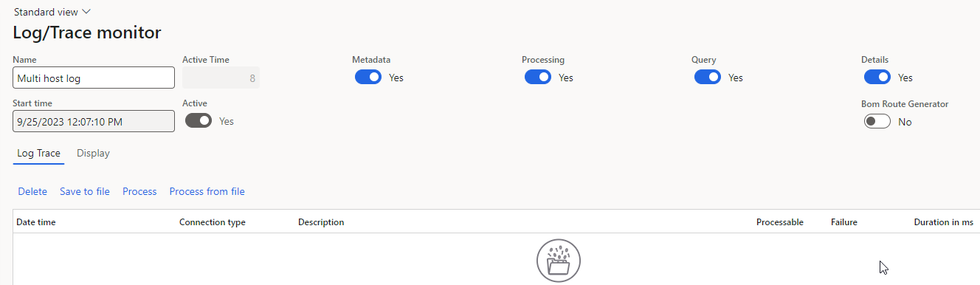Sort by the Date time column header

(x=36, y=222)
